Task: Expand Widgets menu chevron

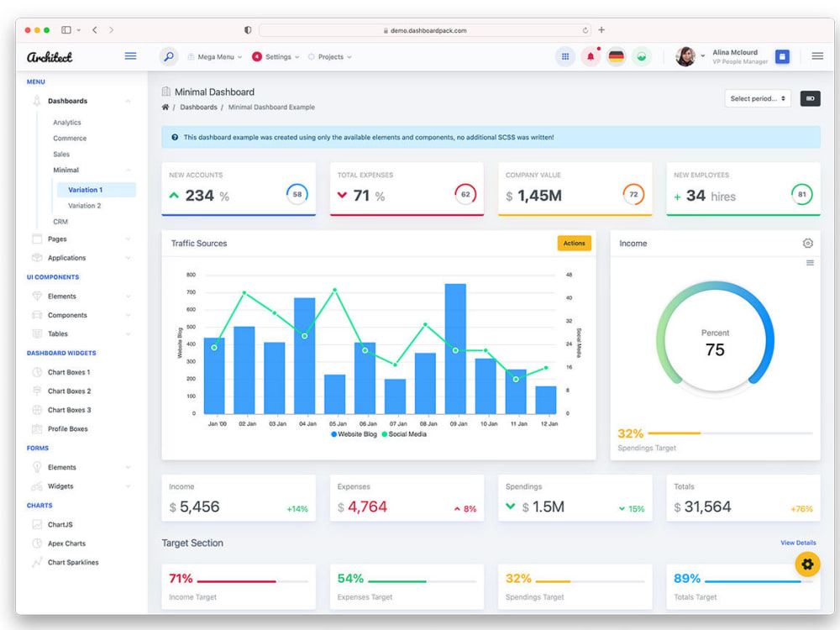Action: [128, 486]
